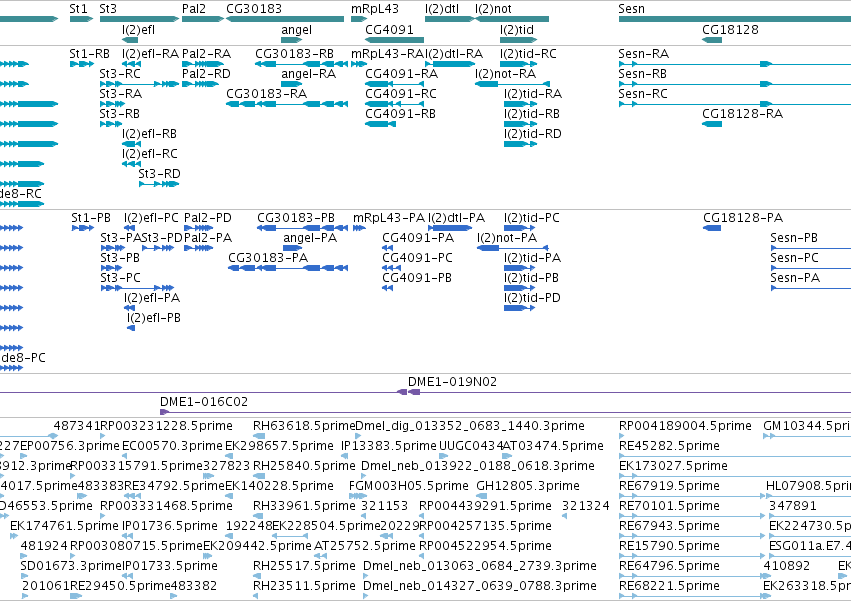This screenshot has width=851, height=601.
Task: Click transcript label "l(2)not-RA"
Action: point(505,74)
